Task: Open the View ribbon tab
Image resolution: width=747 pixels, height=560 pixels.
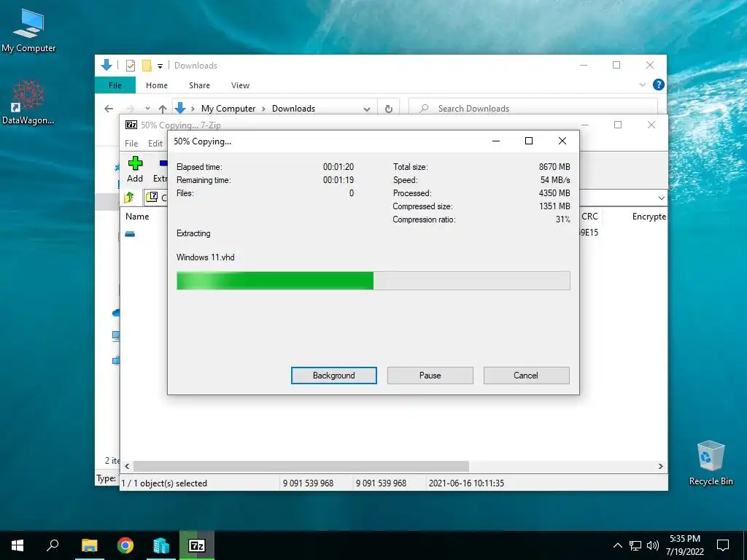Action: coord(240,85)
